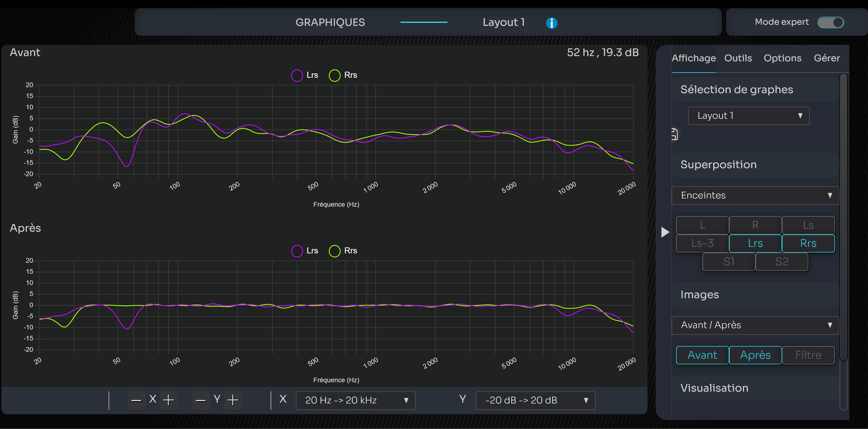Open the X range 20 Hz -> 20 kHz dropdown
The width and height of the screenshot is (868, 429).
(x=355, y=400)
